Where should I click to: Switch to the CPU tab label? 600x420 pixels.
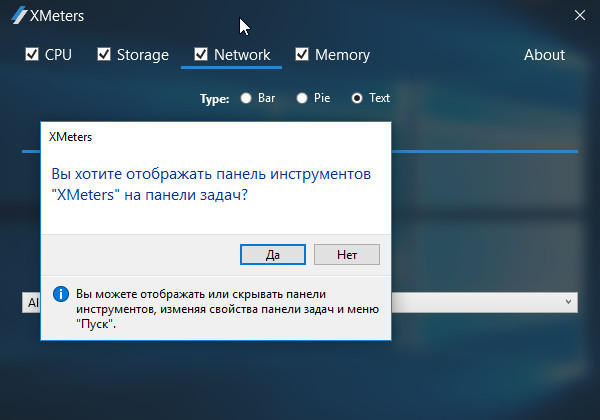click(58, 55)
